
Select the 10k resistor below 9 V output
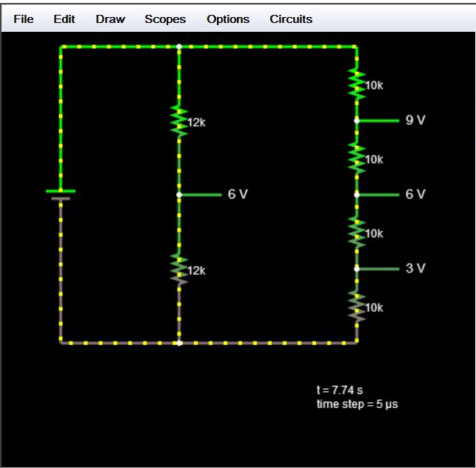click(x=357, y=158)
